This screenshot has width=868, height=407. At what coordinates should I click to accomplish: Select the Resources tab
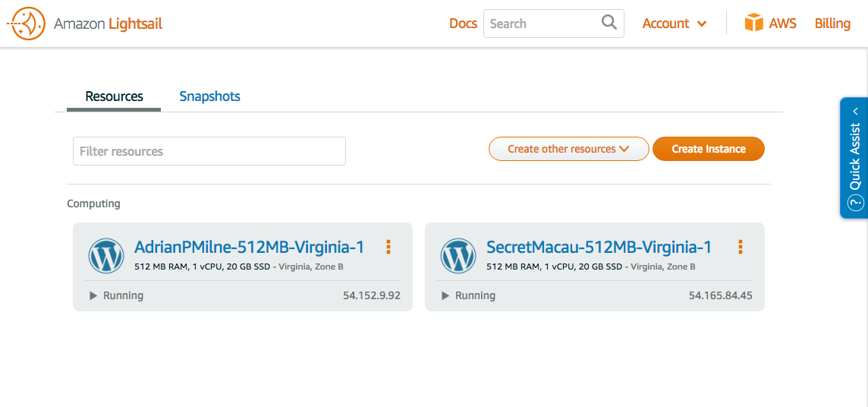(114, 96)
